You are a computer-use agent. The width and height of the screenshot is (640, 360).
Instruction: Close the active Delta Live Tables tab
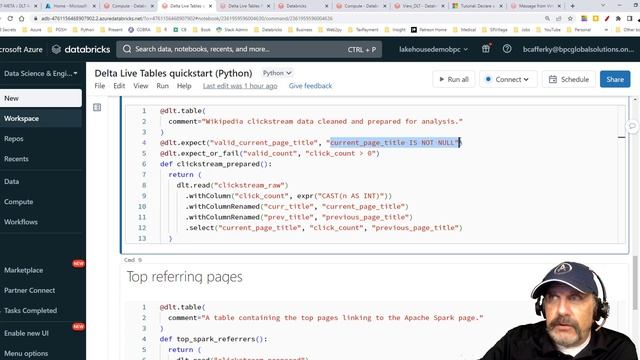point(211,6)
